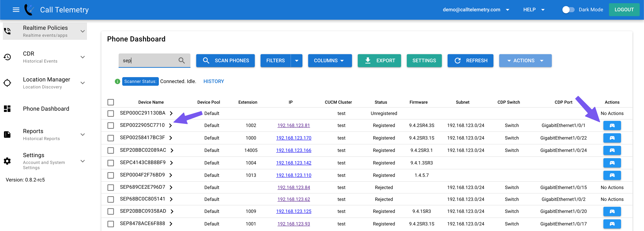Open remote control for SEP0004F2F76BD9
Screen dimensions: 644x231
(612, 175)
